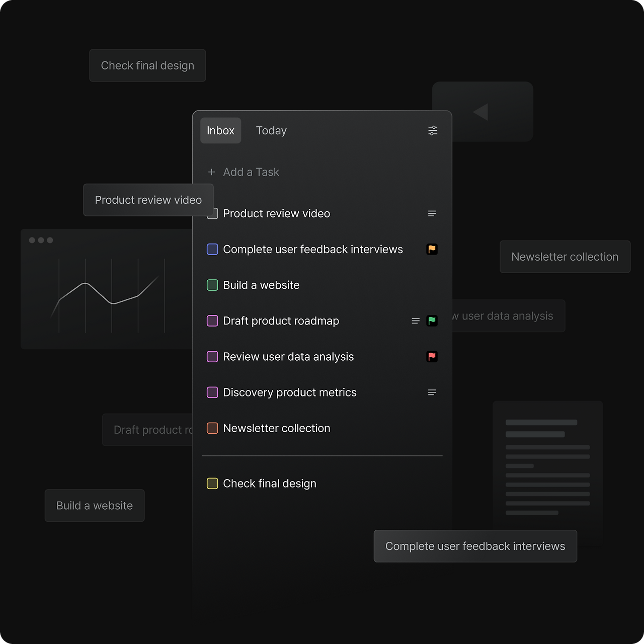The width and height of the screenshot is (644, 644).
Task: Click Add a Task
Action: point(251,172)
